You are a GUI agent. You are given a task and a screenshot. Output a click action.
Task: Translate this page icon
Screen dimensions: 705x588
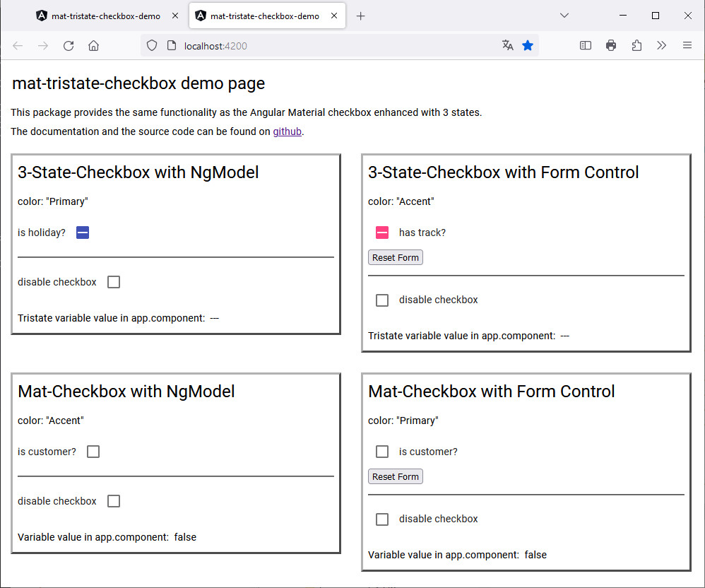coord(508,45)
